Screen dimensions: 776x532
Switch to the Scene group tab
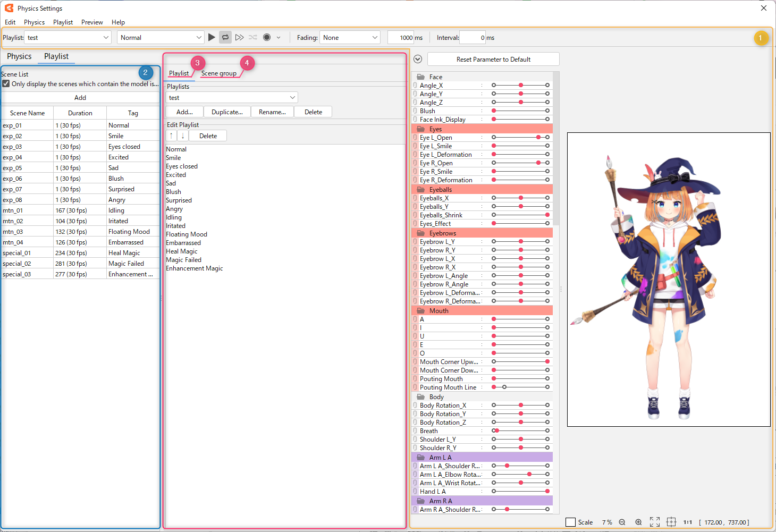(218, 73)
